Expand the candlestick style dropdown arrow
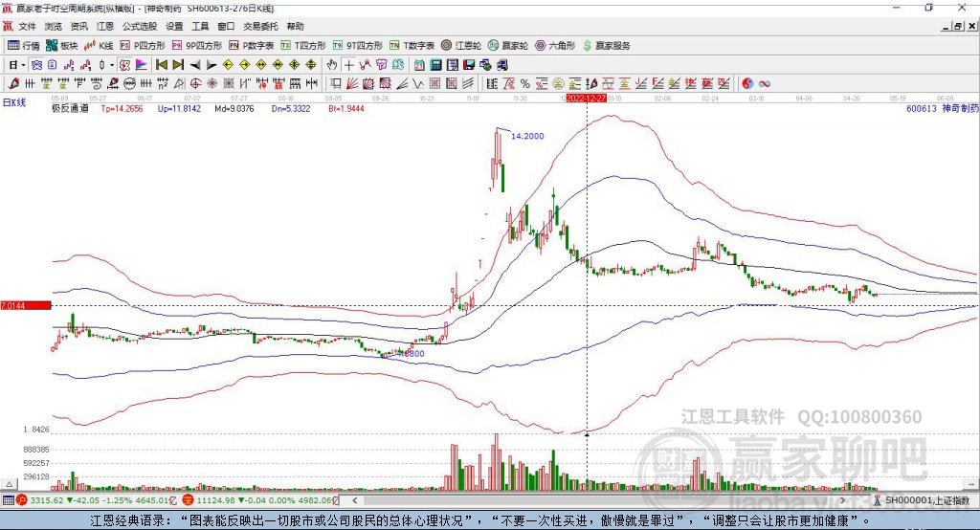 112,65
